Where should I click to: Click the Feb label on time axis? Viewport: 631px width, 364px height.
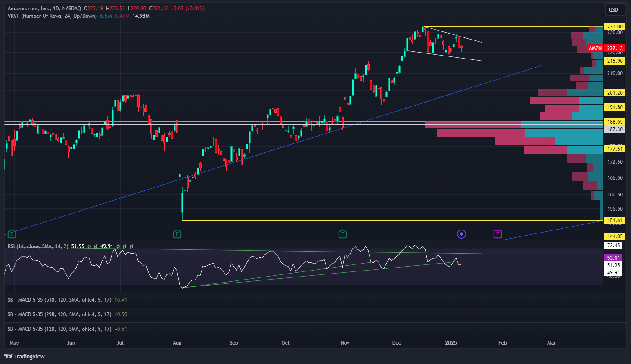pos(502,343)
